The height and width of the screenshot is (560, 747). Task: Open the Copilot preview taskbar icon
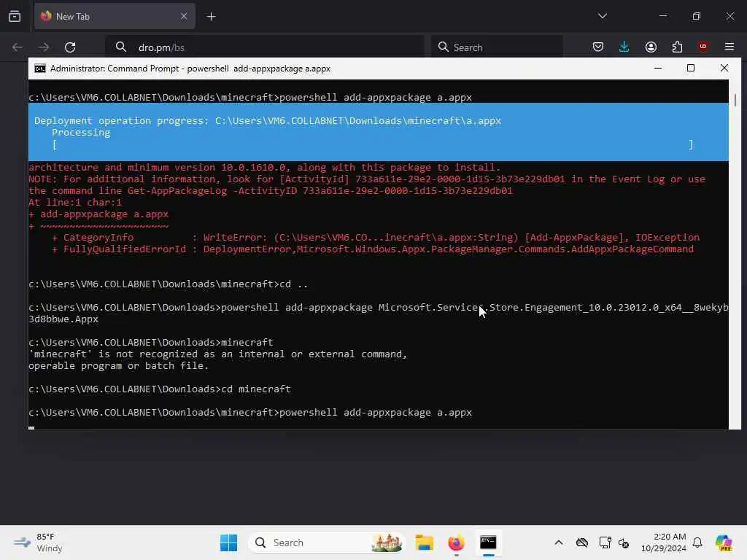[724, 542]
